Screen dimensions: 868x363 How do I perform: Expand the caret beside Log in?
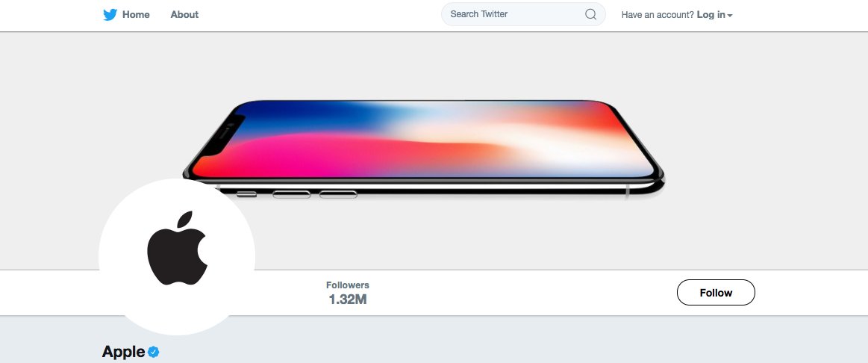(x=730, y=16)
